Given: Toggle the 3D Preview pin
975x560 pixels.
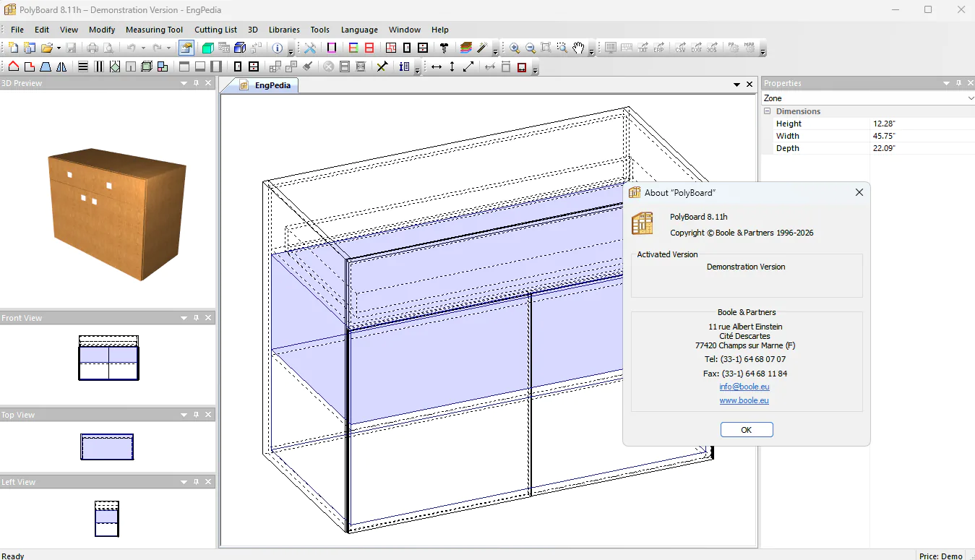Looking at the screenshot, I should pos(196,83).
